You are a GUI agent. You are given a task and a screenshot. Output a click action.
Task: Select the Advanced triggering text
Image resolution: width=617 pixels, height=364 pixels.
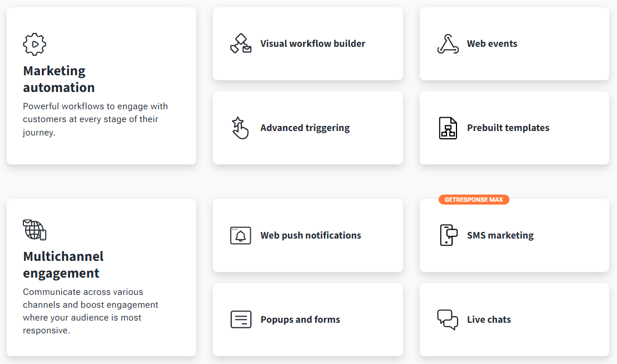[x=305, y=128]
